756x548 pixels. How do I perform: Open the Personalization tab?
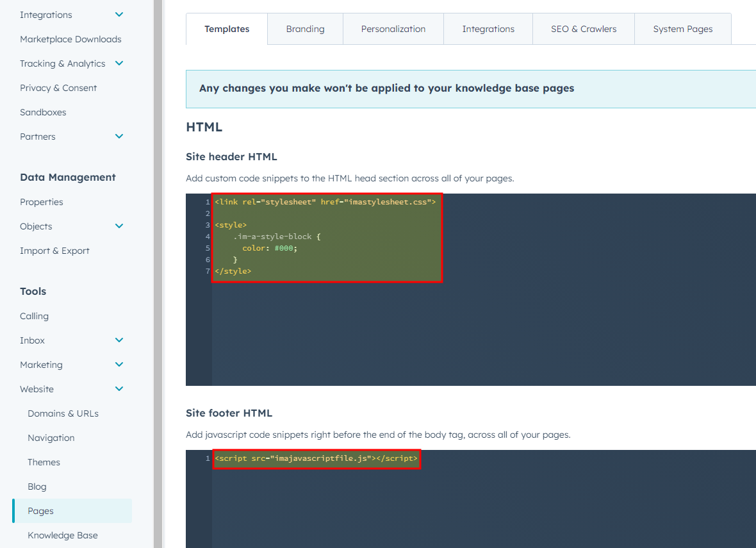click(x=393, y=29)
